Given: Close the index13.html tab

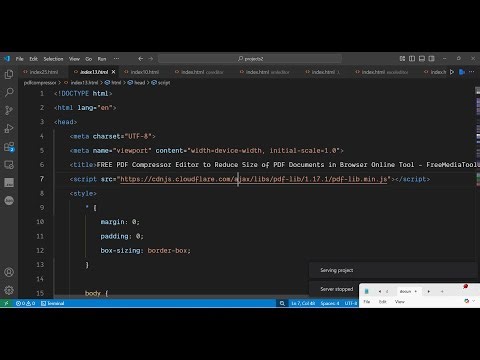Looking at the screenshot, I should pos(113,72).
